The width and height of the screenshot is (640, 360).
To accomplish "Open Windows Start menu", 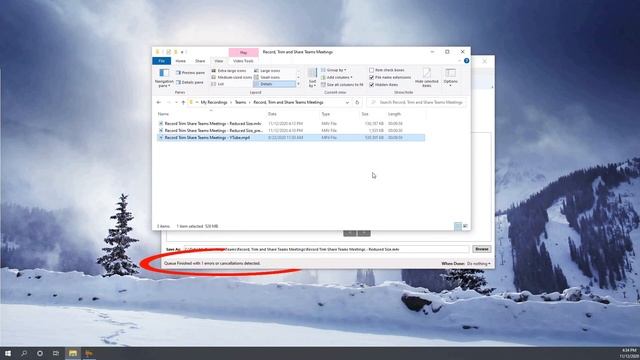I will [8, 353].
